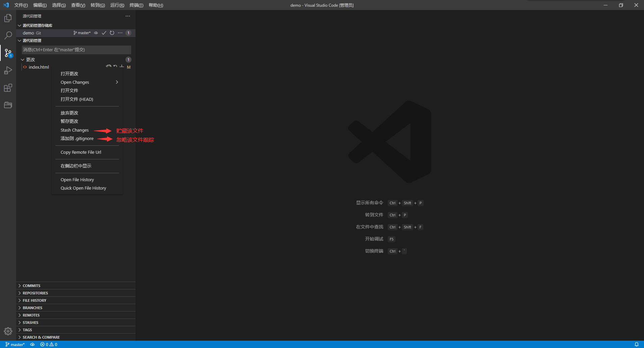
Task: Choose Stash Changes in context menu
Action: click(x=87, y=130)
